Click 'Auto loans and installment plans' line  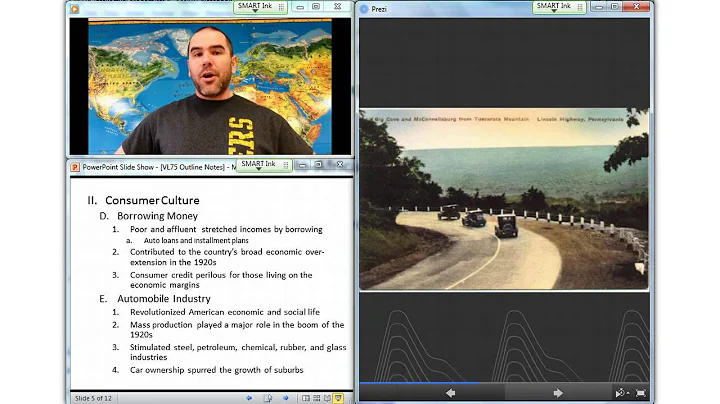pyautogui.click(x=196, y=241)
